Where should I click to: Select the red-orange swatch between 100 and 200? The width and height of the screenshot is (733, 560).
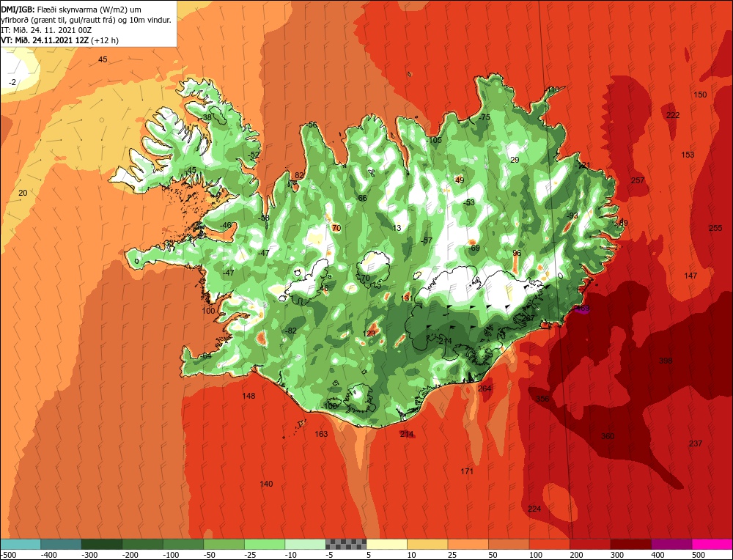click(x=550, y=544)
